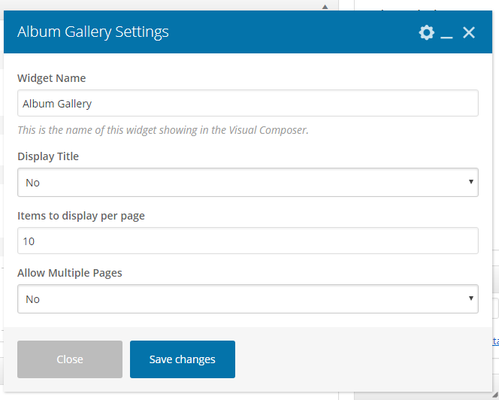Image resolution: width=499 pixels, height=400 pixels.
Task: Dismiss the dialog with the X icon
Action: (469, 33)
